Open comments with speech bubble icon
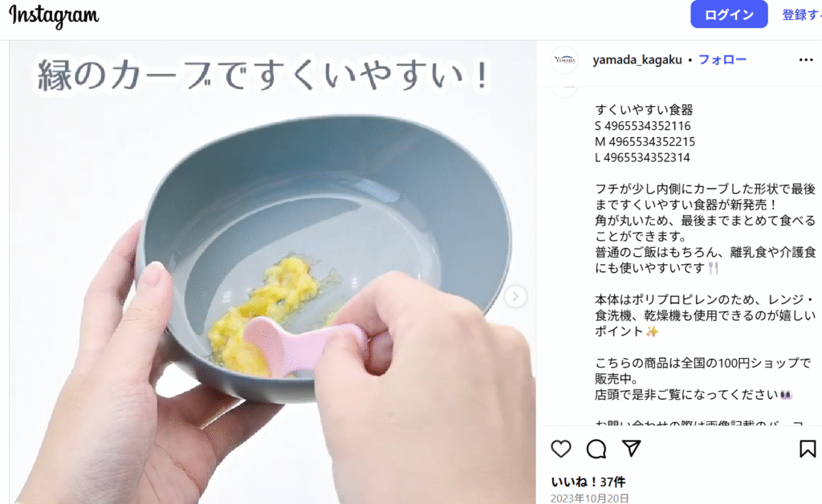The image size is (822, 504). pos(596,449)
